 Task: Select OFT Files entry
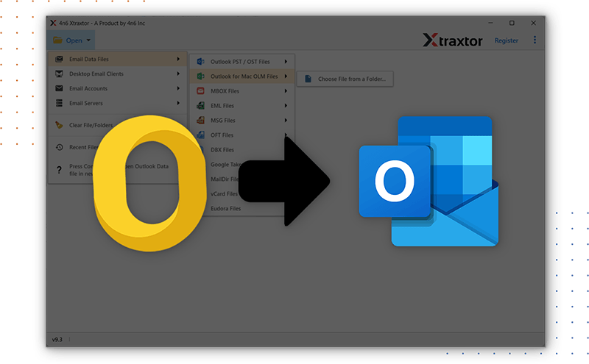point(222,135)
